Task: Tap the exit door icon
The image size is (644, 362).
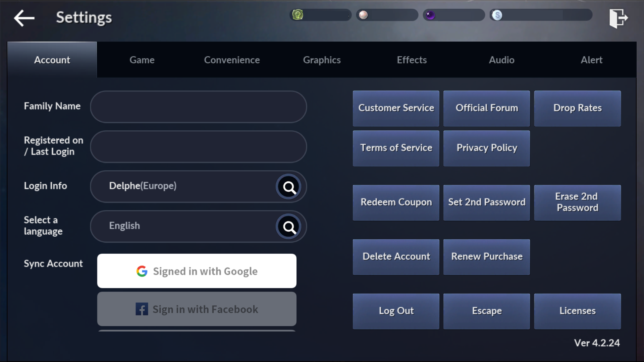Action: 618,18
